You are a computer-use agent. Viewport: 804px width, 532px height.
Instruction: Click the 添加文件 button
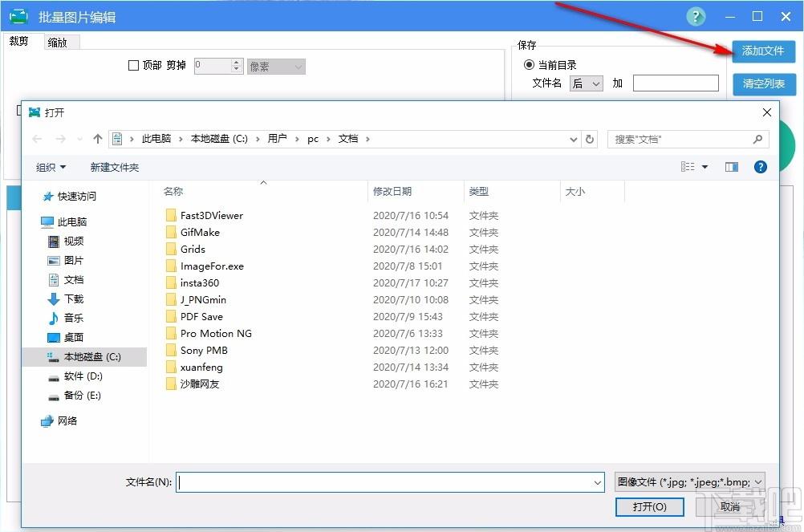coord(762,51)
